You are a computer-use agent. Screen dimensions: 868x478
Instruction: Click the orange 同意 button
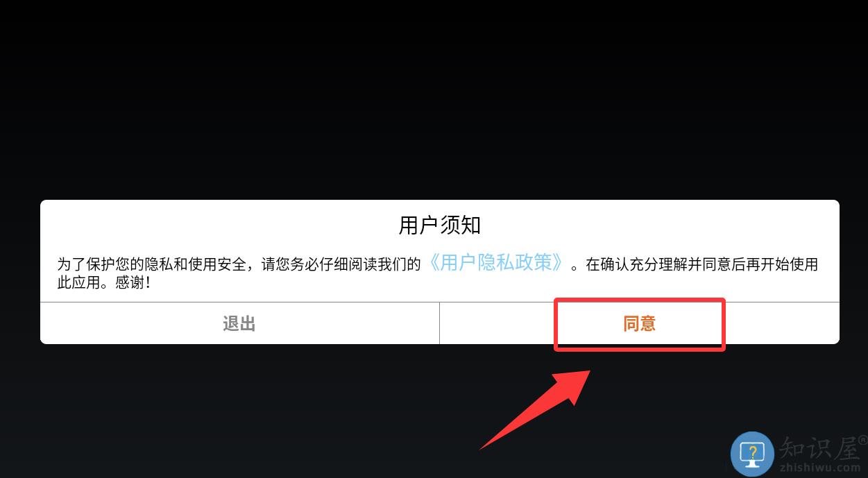point(639,324)
